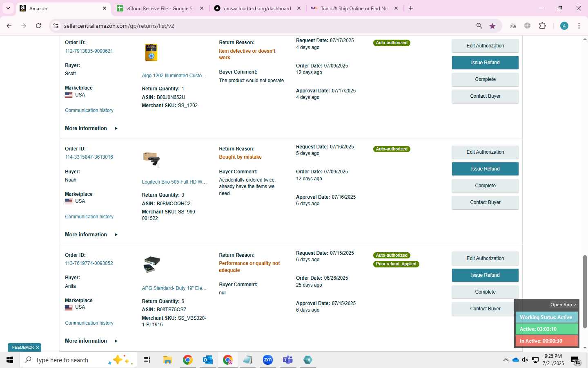The height and width of the screenshot is (368, 588).
Task: Click the bookmark star icon
Action: (492, 26)
